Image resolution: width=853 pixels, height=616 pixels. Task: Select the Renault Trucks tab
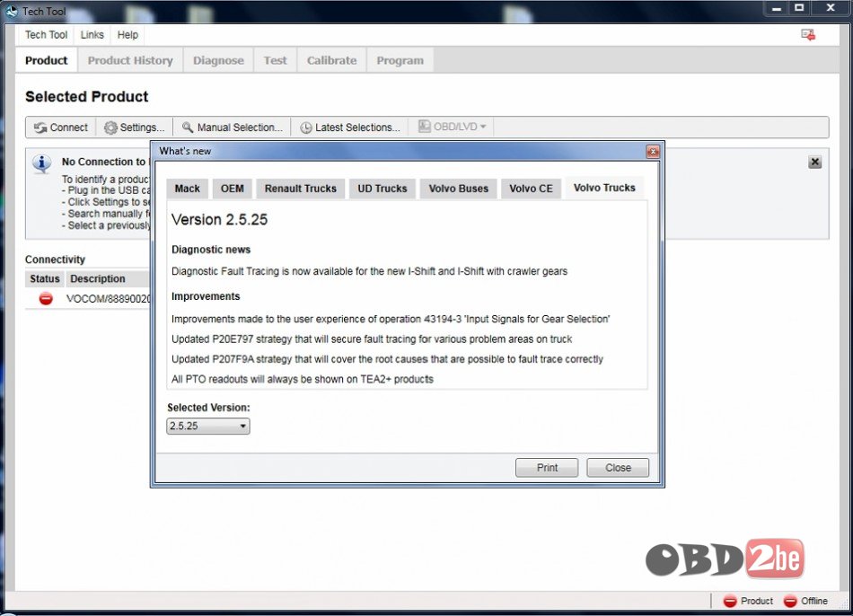coord(300,189)
